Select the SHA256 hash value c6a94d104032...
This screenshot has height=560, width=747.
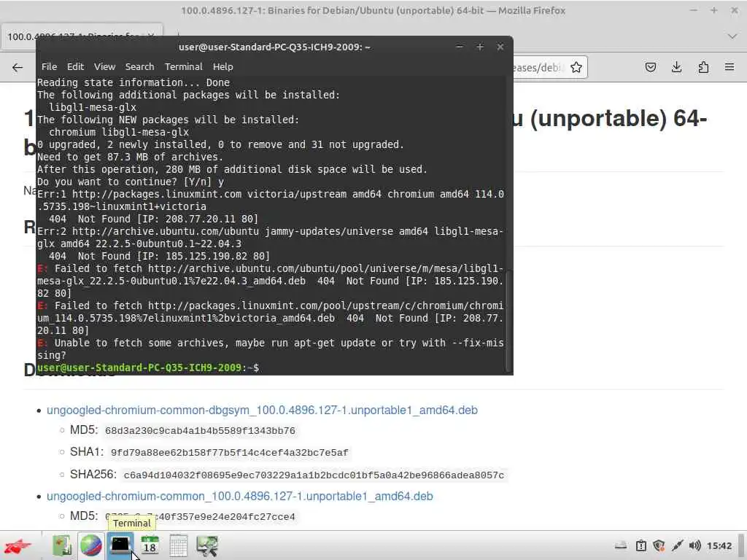coord(314,475)
